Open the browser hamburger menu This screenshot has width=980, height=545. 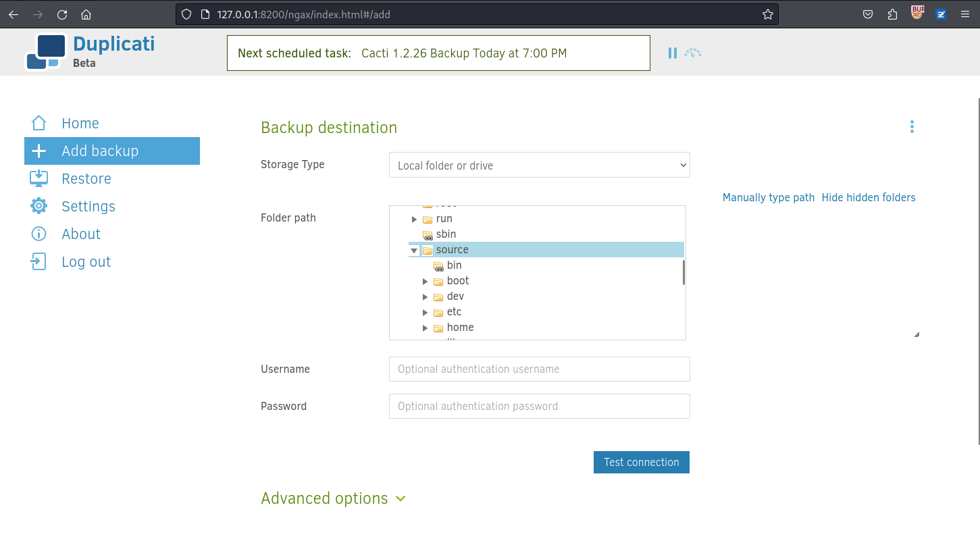(x=965, y=14)
